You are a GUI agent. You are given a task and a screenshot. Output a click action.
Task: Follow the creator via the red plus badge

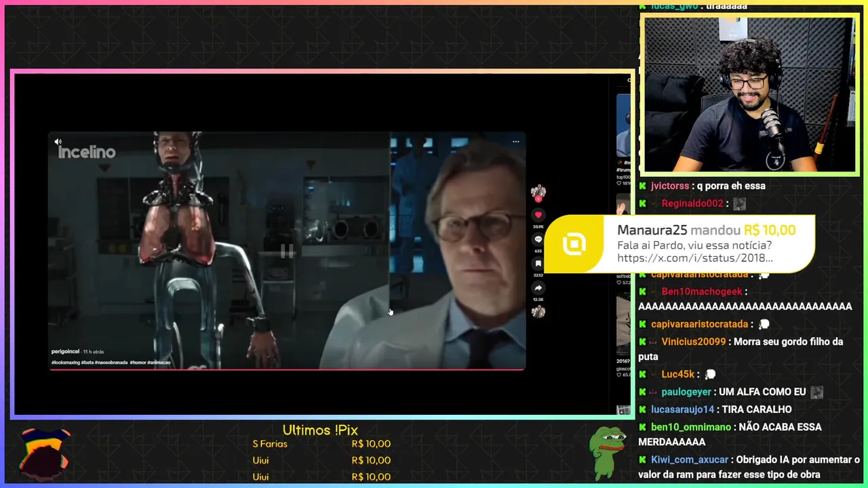pos(538,199)
